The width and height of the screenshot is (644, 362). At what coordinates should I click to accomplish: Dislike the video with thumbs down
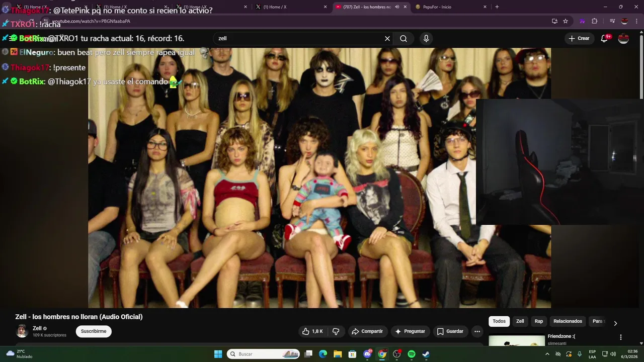point(336,331)
